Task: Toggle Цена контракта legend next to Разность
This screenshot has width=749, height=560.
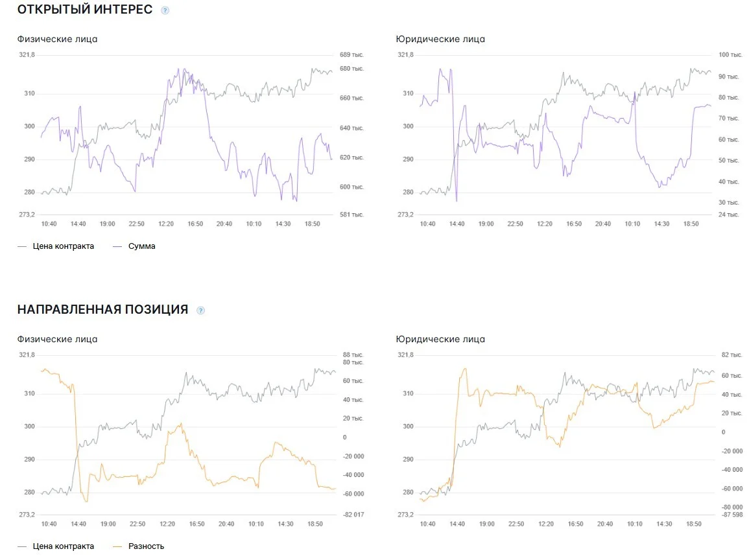Action: point(63,546)
